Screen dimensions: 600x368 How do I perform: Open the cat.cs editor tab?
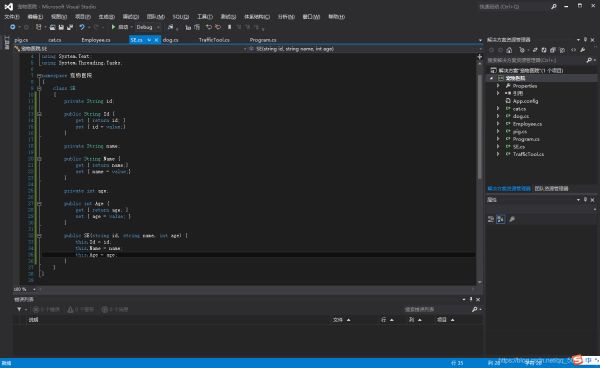coord(55,40)
